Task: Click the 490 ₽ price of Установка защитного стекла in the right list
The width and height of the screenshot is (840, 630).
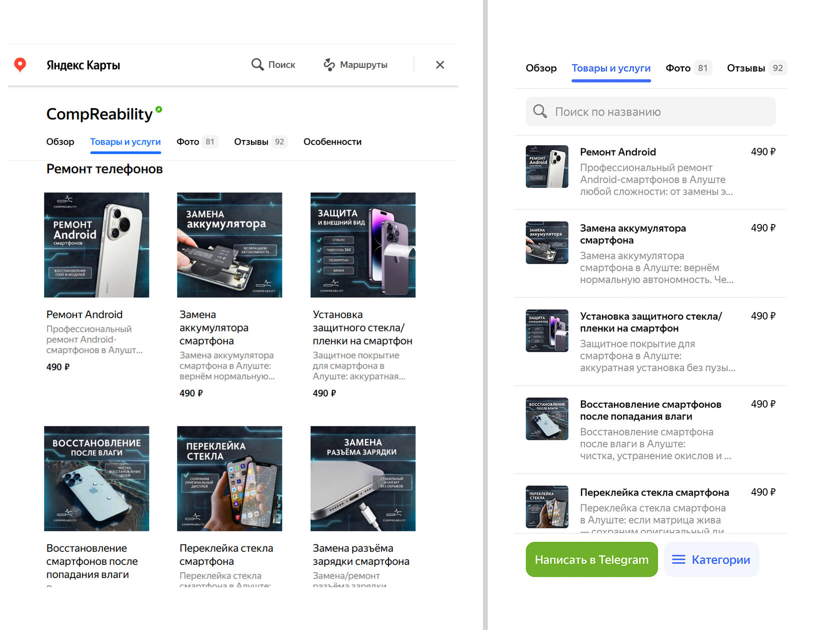Action: pyautogui.click(x=763, y=316)
